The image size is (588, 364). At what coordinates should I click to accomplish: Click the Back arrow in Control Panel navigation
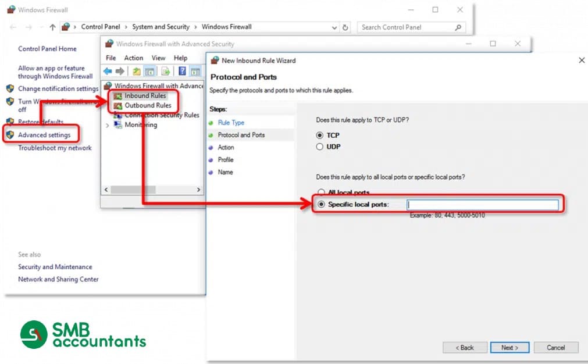click(13, 27)
